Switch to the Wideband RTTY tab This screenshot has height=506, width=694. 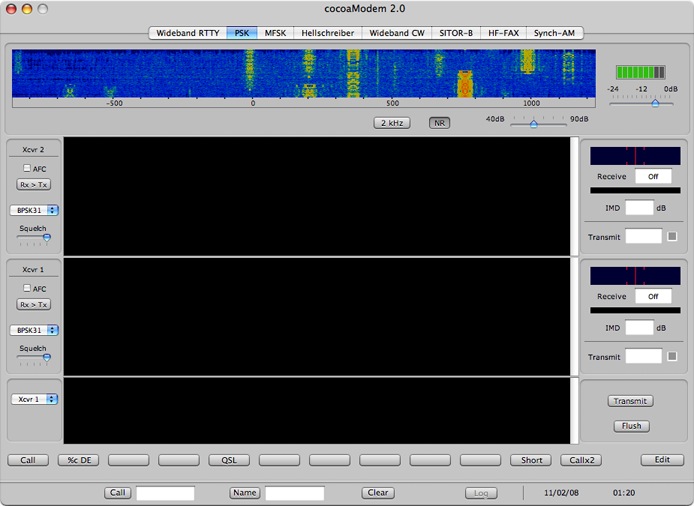188,33
